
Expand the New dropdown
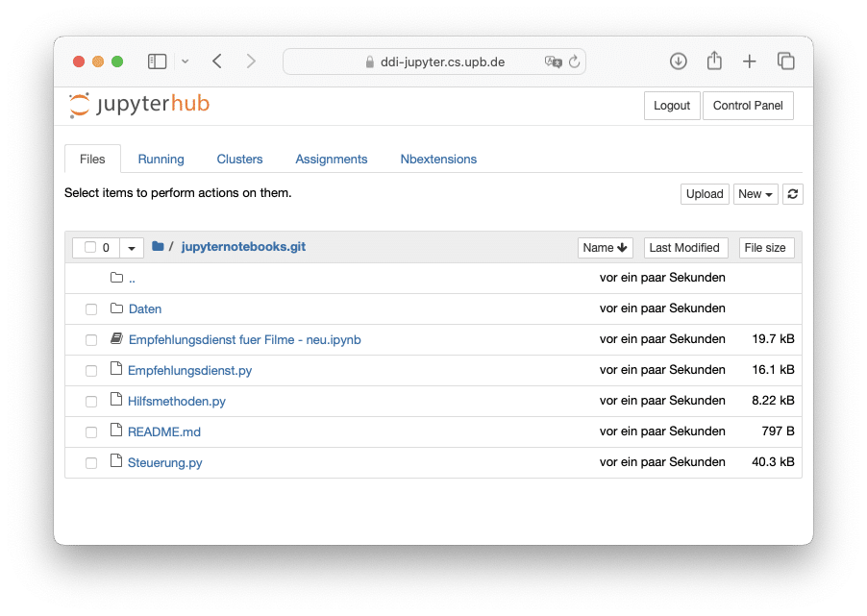(756, 194)
